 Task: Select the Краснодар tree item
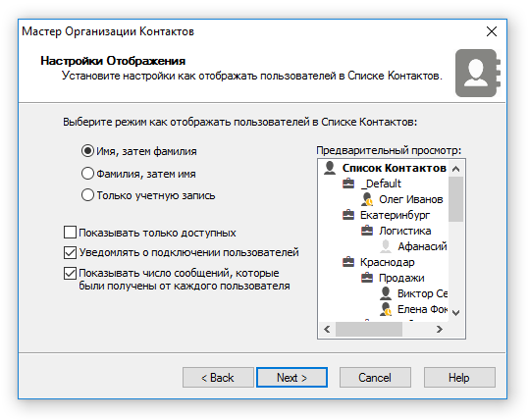388,262
